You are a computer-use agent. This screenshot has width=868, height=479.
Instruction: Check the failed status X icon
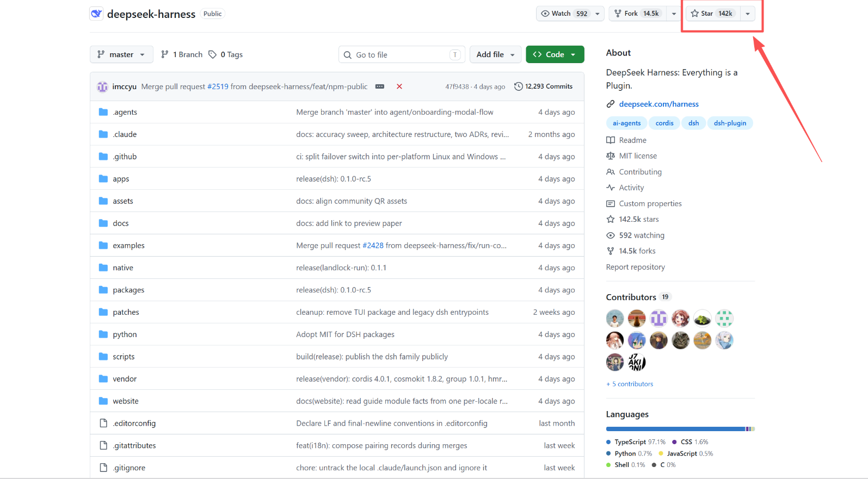point(399,86)
